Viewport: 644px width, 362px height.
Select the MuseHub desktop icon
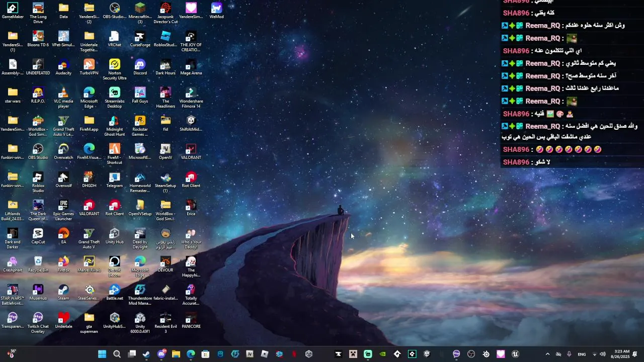pos(38,293)
